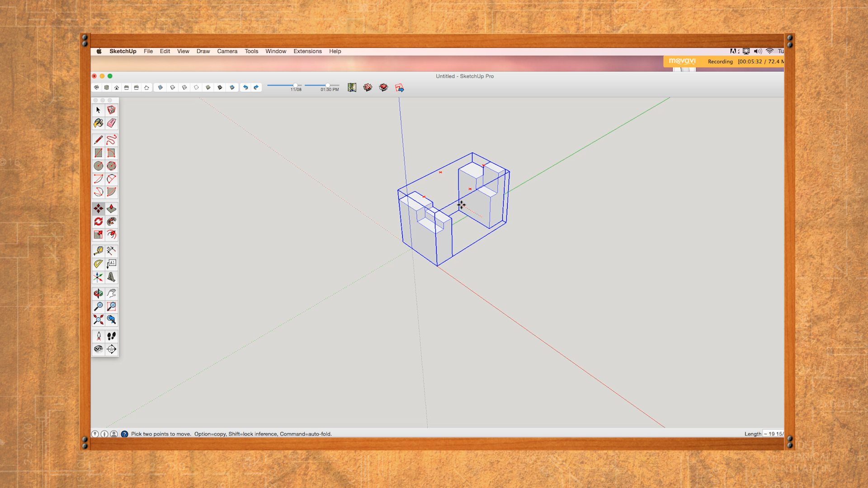Screen dimensions: 868x488
Task: Open the Camera menu
Action: pos(227,51)
